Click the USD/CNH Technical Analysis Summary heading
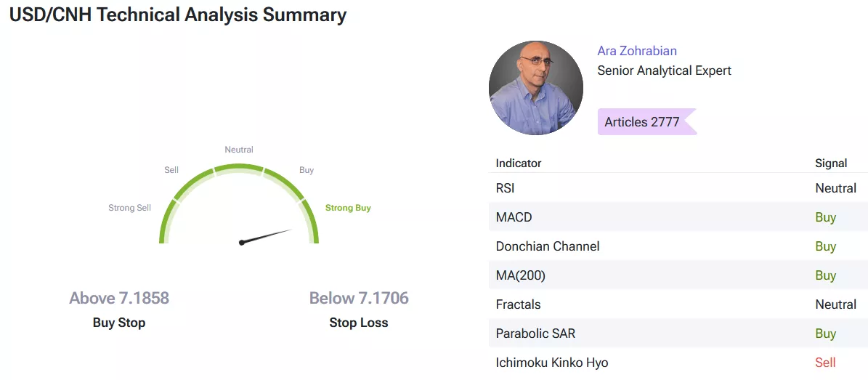This screenshot has width=868, height=380. 178,15
